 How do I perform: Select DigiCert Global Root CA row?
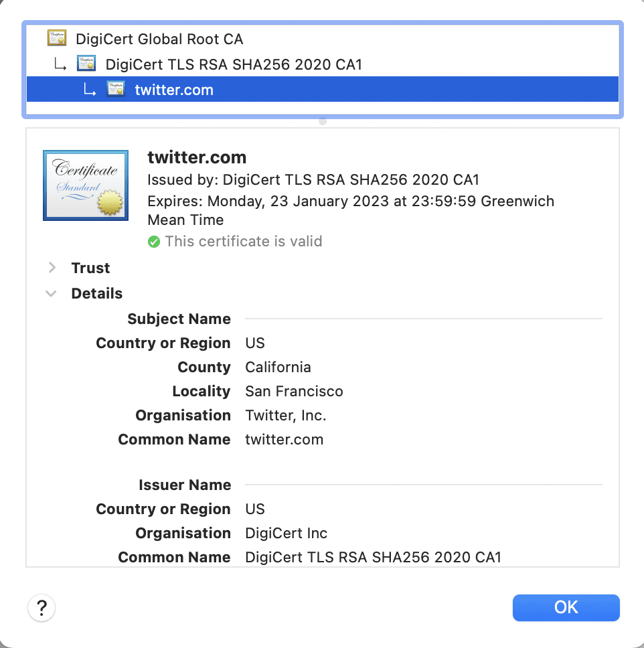(x=323, y=38)
